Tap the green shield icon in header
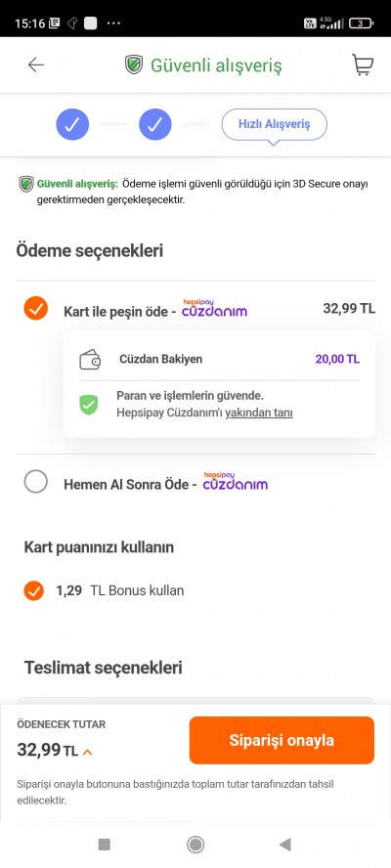391x868 pixels. coord(134,65)
